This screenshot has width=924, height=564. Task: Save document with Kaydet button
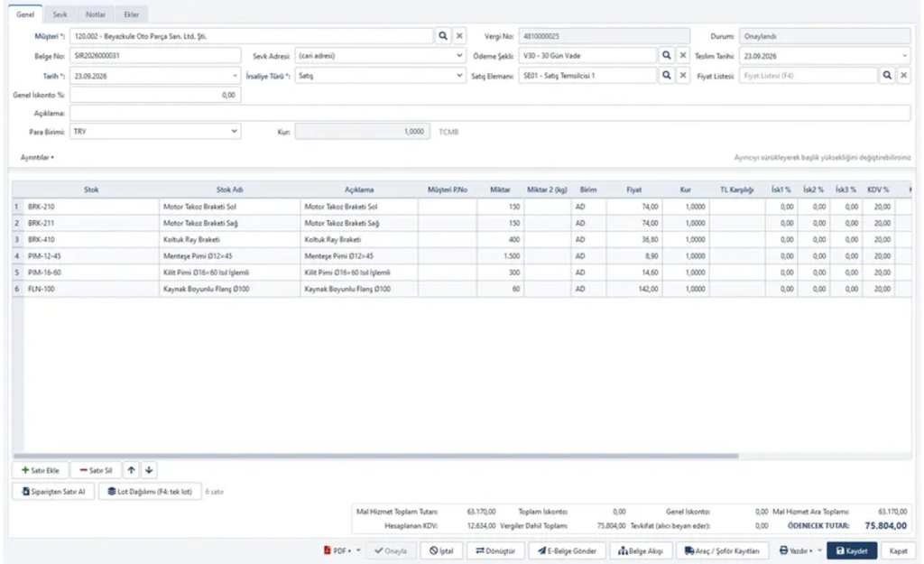pos(852,551)
